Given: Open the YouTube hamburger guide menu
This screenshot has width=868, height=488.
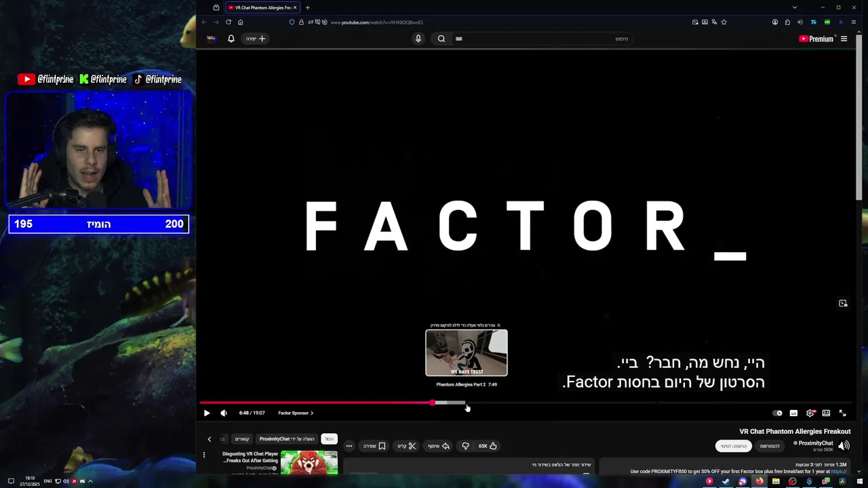Looking at the screenshot, I should point(844,39).
